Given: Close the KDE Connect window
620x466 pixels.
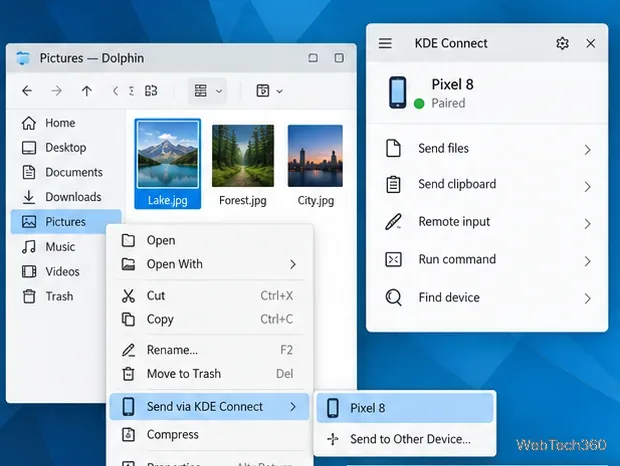Looking at the screenshot, I should click(591, 43).
